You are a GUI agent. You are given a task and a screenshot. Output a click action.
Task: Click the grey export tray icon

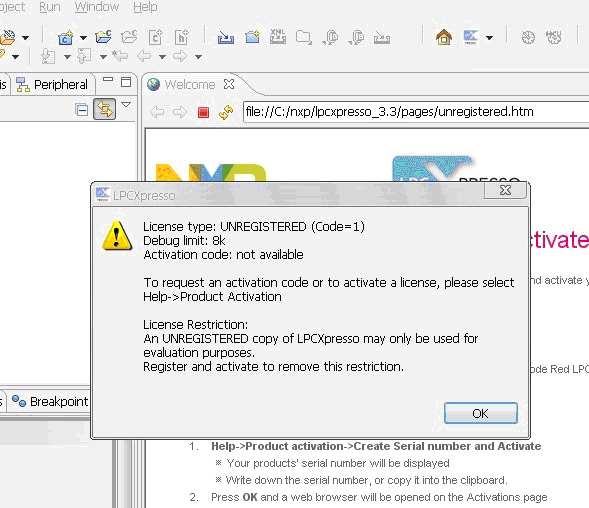click(x=382, y=38)
